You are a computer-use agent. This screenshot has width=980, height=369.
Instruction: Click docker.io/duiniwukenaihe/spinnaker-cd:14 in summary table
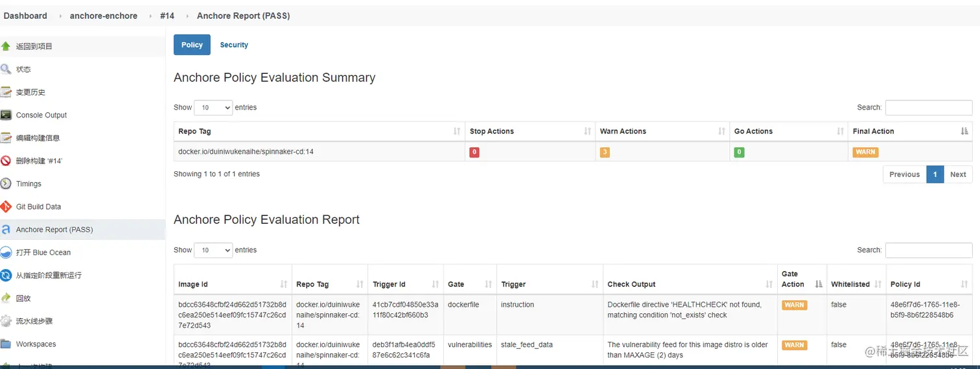tap(246, 152)
